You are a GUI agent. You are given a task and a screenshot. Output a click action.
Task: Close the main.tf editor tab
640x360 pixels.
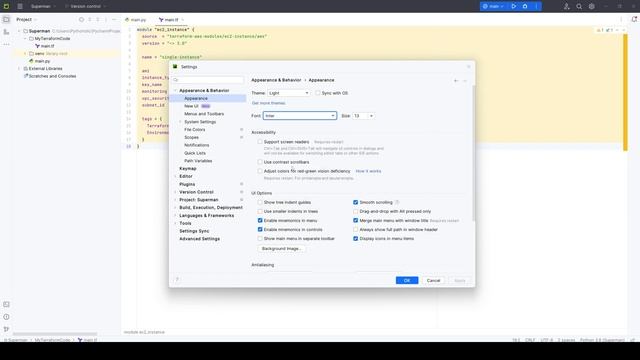(183, 20)
